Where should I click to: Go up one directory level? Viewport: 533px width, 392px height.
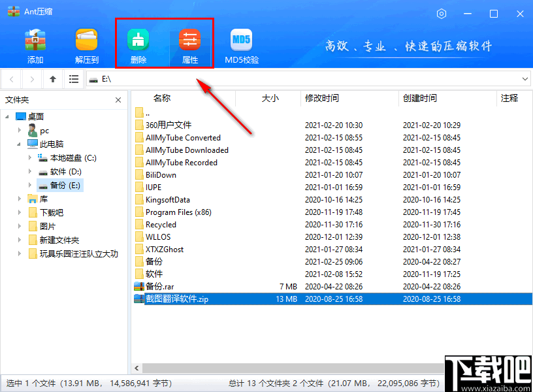(x=53, y=79)
